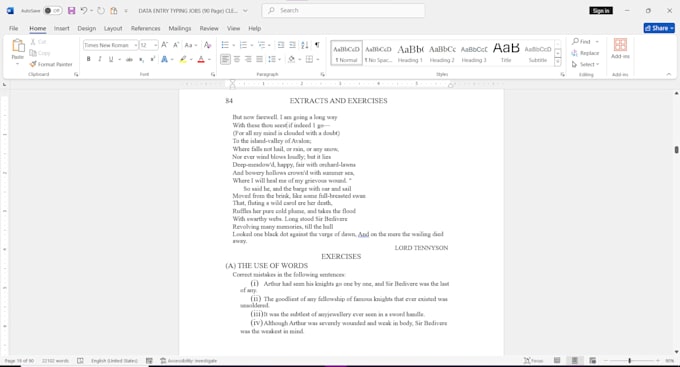Click the spelling proofing book icon in status bar

80,360
